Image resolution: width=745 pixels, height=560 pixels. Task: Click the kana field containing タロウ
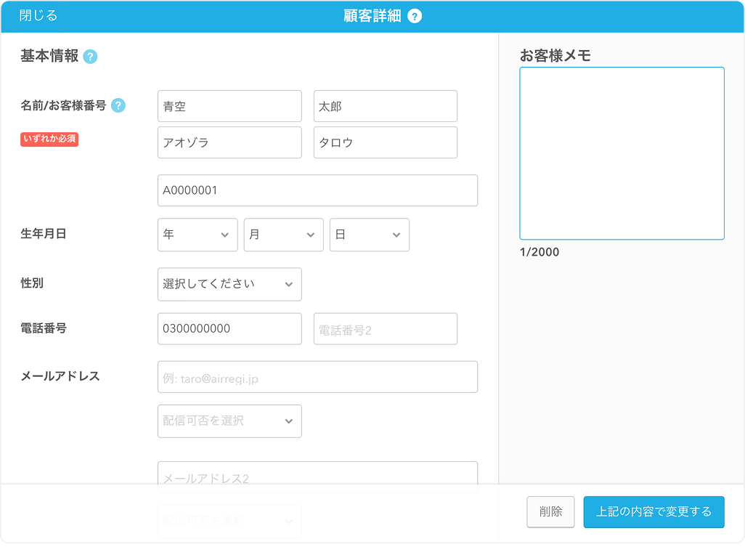coord(385,142)
